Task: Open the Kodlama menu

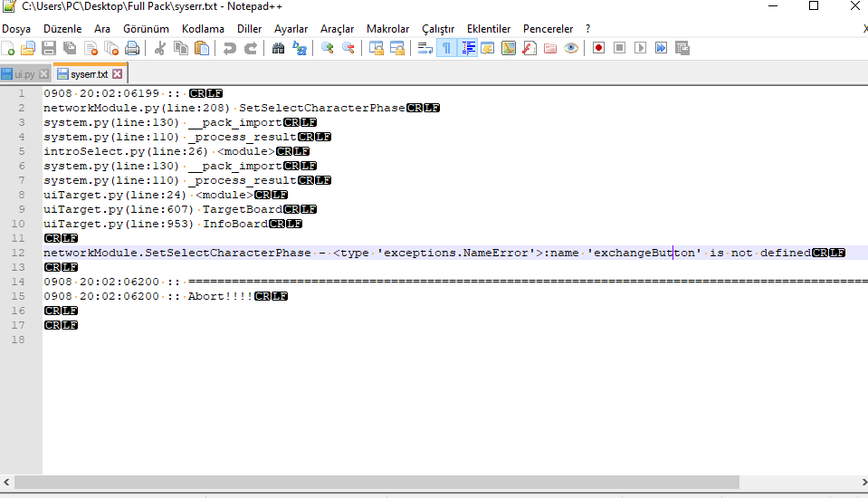Action: [x=203, y=29]
